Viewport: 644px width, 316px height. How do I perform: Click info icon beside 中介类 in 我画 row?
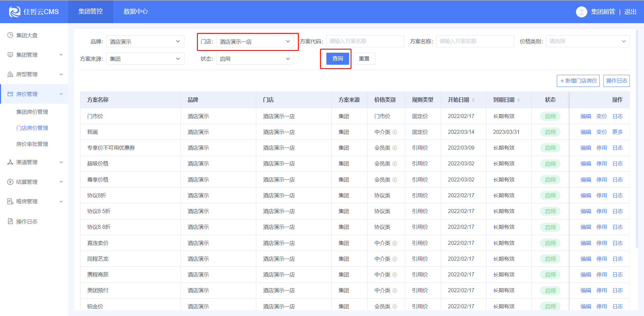coord(395,132)
